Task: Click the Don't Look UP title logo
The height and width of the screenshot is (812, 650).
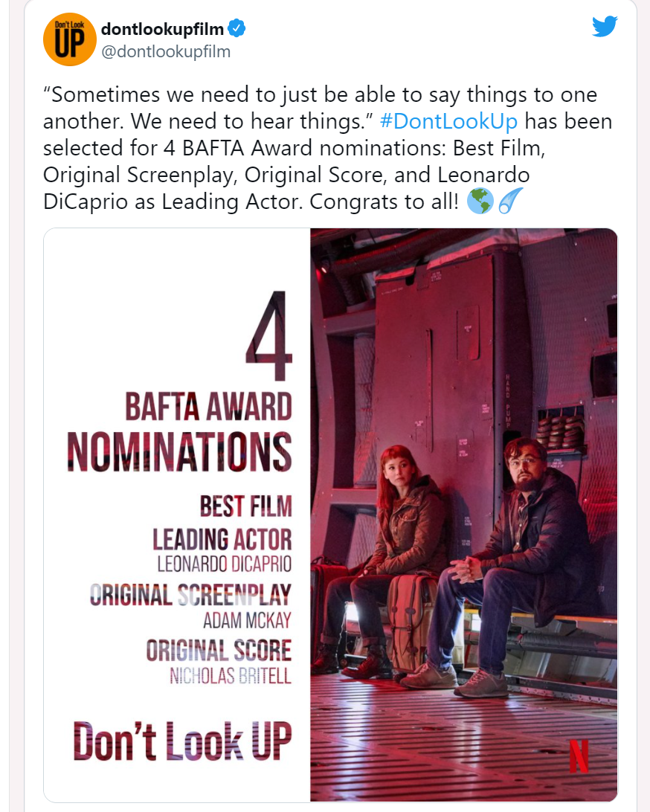Action: (x=182, y=741)
